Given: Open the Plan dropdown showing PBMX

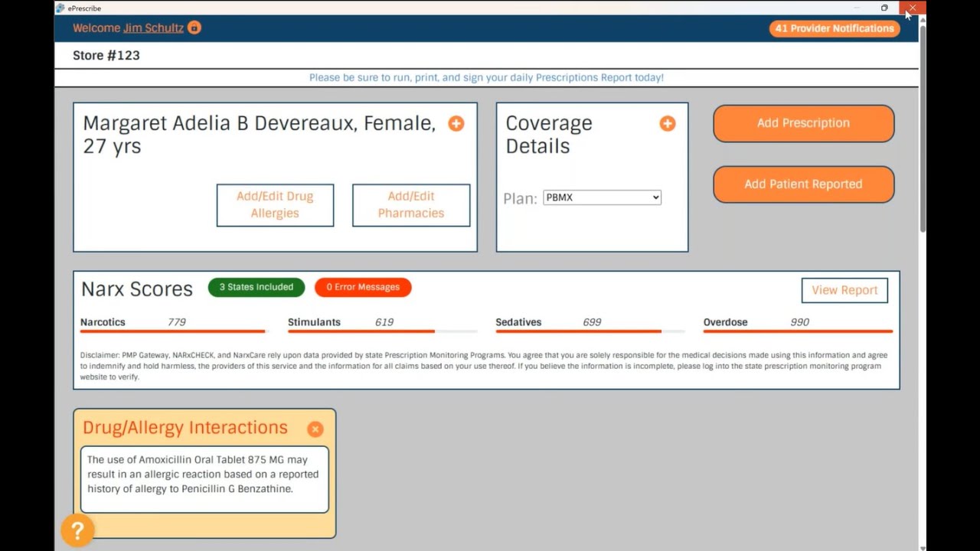Looking at the screenshot, I should pyautogui.click(x=602, y=197).
